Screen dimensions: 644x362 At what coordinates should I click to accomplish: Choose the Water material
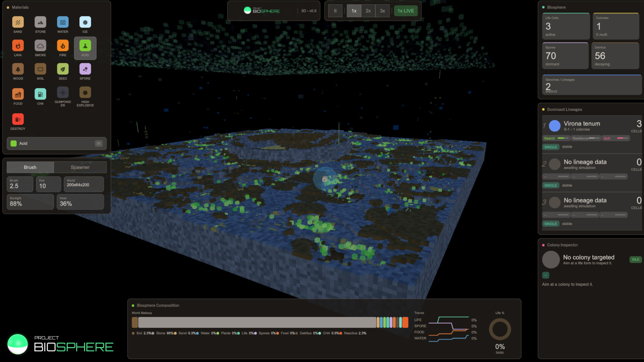point(63,22)
